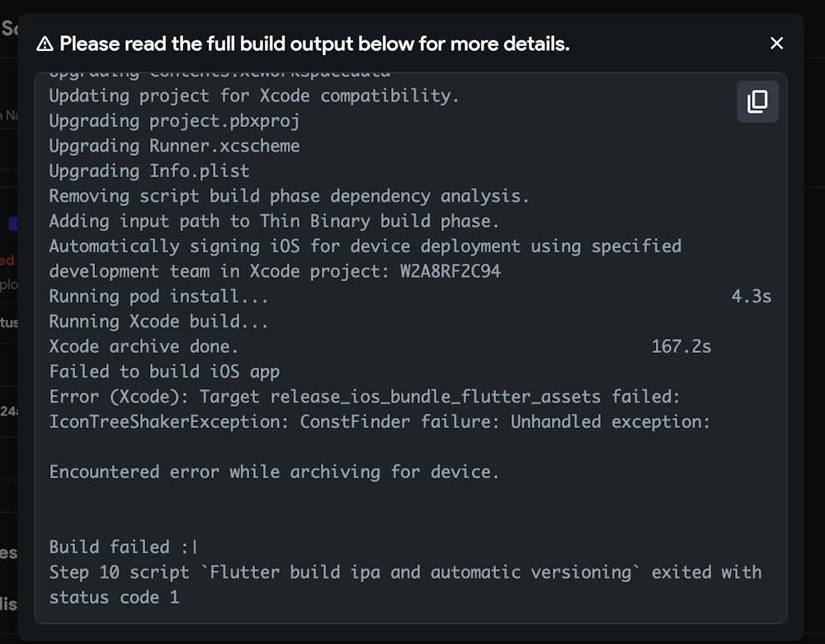
Task: Click the warning triangle icon in header
Action: [x=45, y=45]
